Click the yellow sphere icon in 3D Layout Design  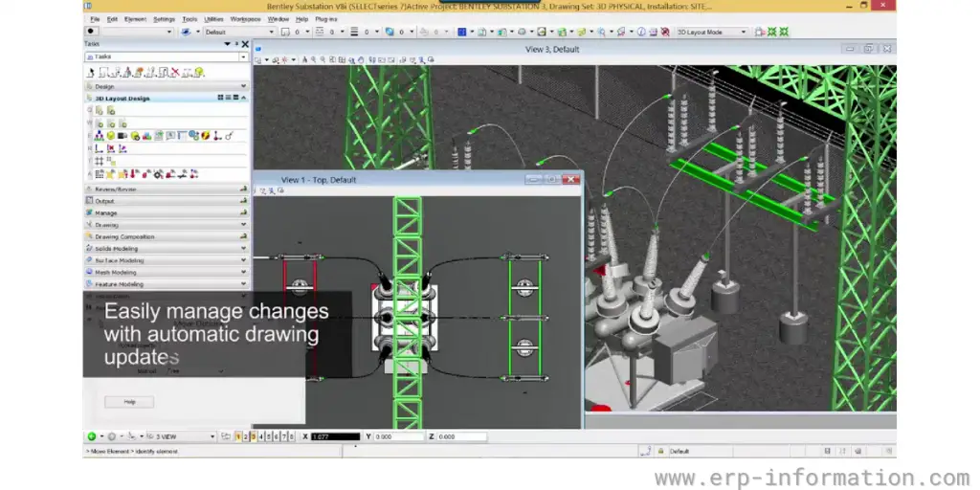click(111, 136)
